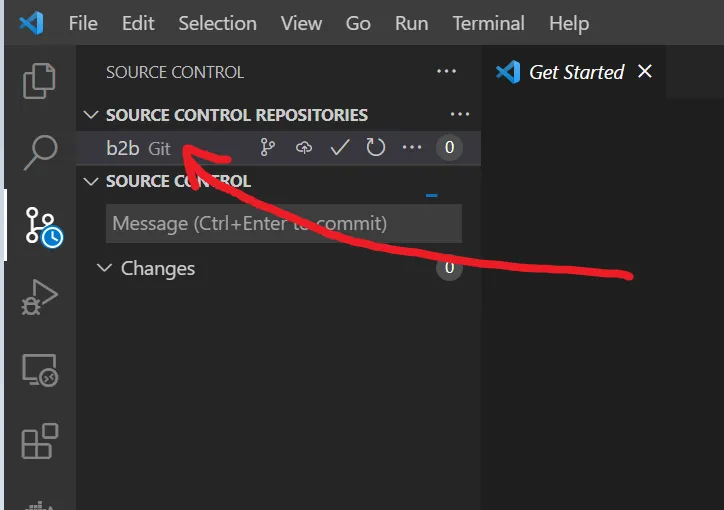Open the Explorer view in activity bar
The image size is (724, 510).
coord(40,81)
